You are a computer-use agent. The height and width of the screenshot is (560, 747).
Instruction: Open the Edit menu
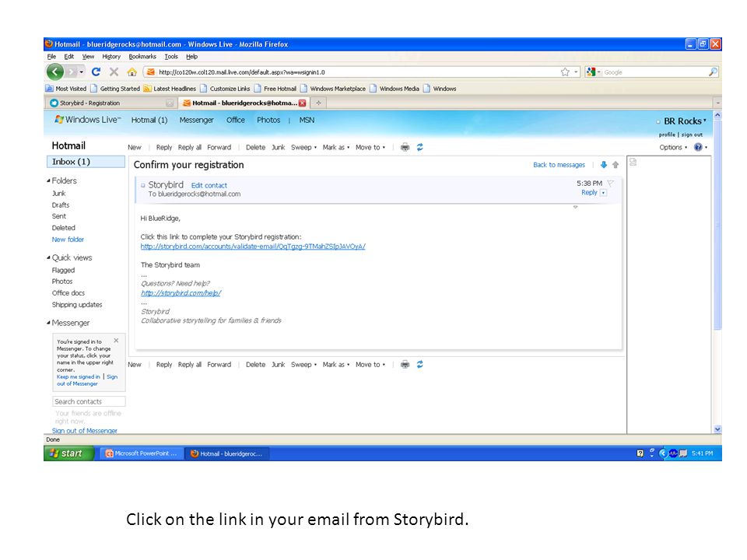pyautogui.click(x=69, y=56)
